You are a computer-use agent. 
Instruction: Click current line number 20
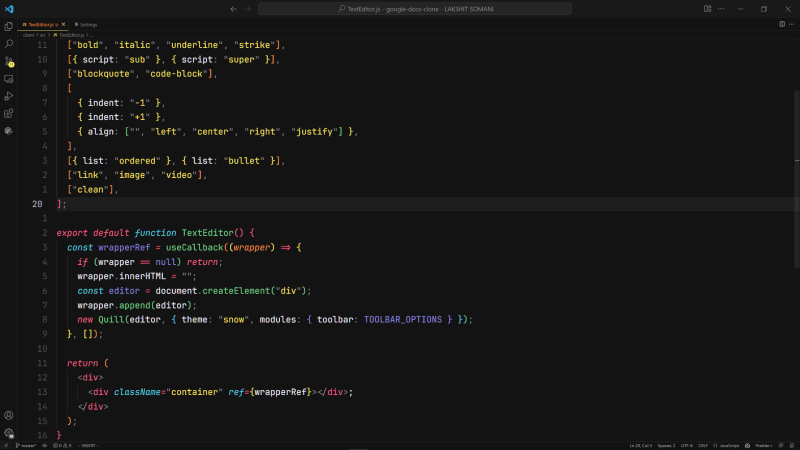point(37,204)
